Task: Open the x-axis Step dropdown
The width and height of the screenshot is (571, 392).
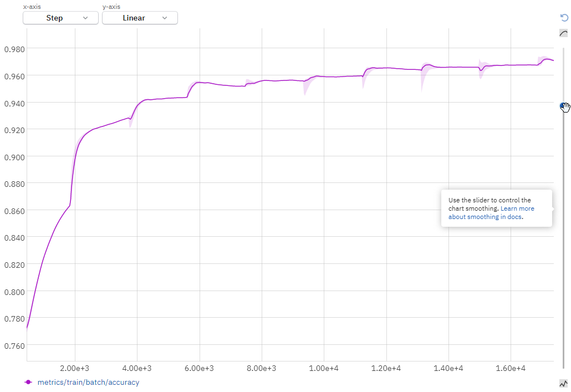Action: [60, 18]
